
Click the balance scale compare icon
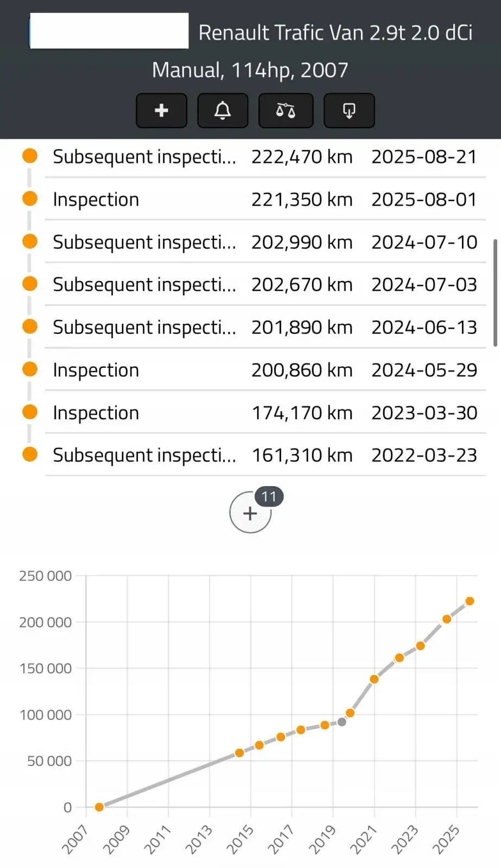[x=286, y=111]
